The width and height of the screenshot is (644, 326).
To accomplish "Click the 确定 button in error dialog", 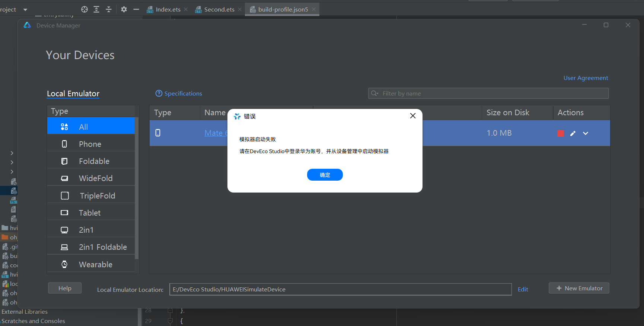I will point(325,175).
